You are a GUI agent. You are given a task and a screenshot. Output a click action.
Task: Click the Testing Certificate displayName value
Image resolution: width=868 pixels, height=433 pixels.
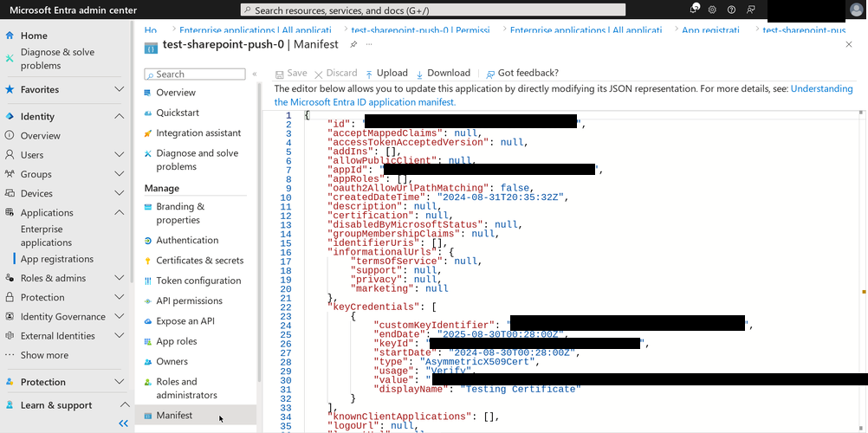click(521, 389)
